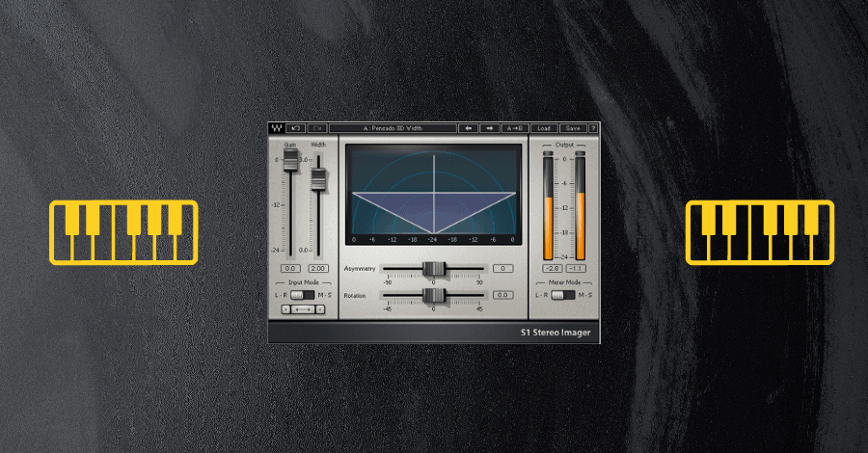Screen dimensions: 868x453
Task: Click the Waves logo icon
Action: (276, 128)
